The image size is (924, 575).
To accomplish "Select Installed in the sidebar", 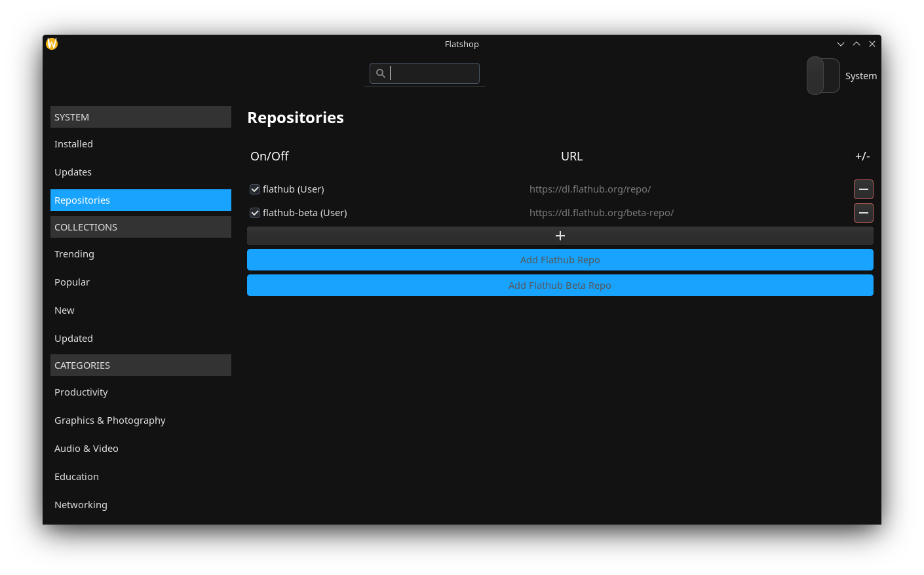I will pos(73,143).
